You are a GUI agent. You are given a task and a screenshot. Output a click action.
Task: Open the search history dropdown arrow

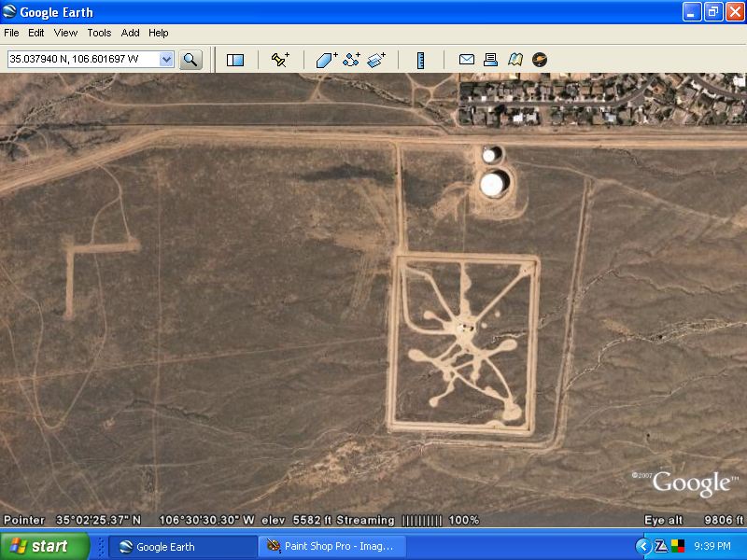(x=166, y=60)
